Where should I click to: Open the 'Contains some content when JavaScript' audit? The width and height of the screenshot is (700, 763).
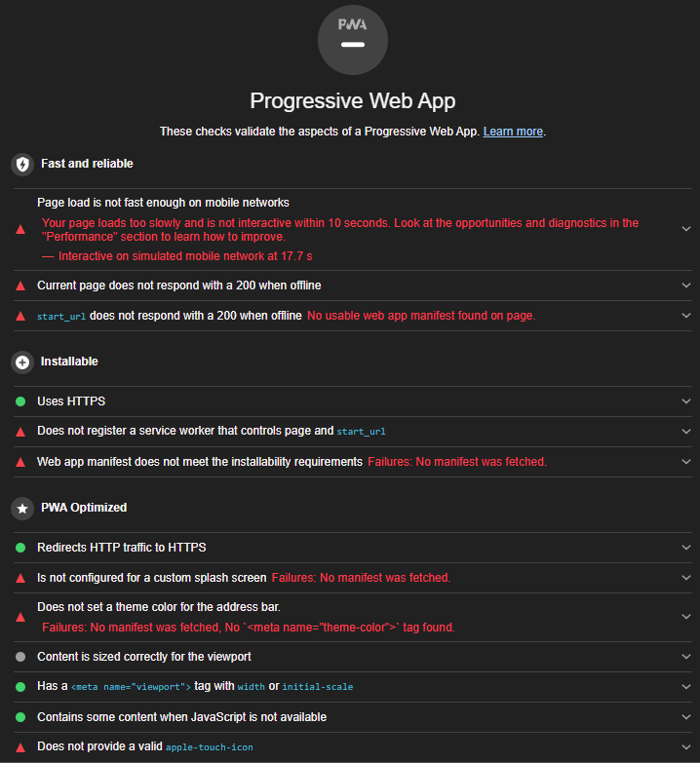[353, 717]
